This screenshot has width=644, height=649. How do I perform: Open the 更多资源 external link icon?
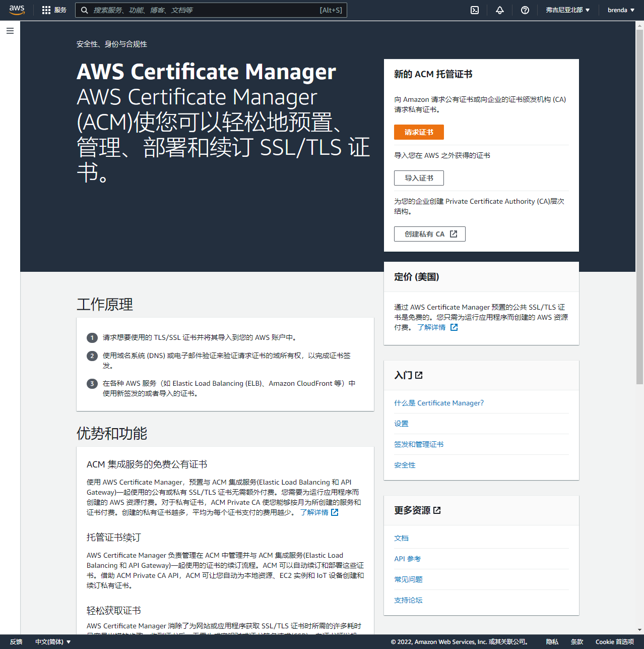437,510
